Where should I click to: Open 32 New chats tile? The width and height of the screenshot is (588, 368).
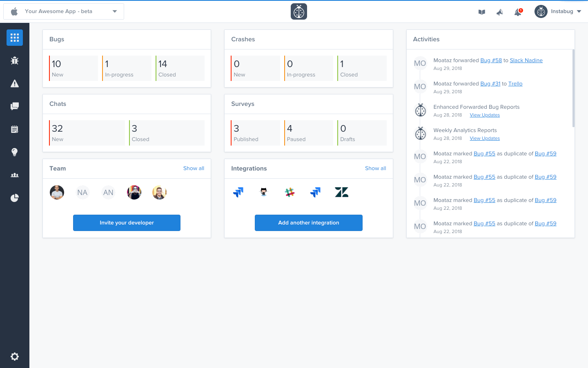click(x=87, y=133)
